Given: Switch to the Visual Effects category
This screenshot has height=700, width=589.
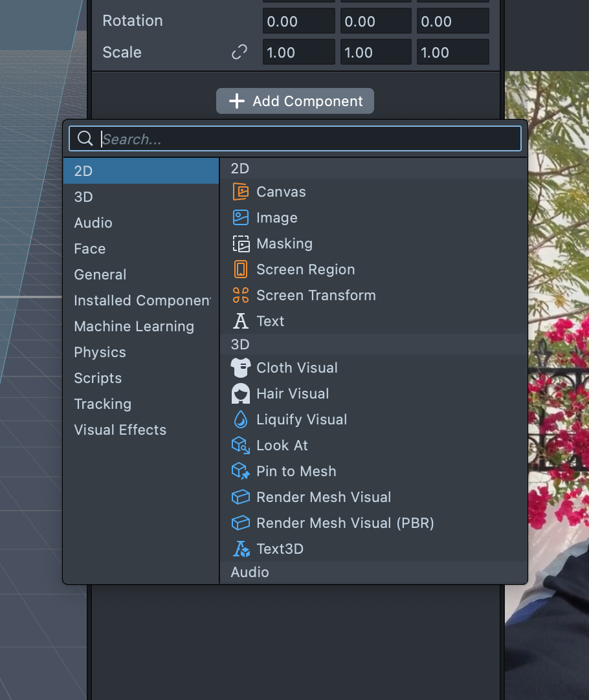Looking at the screenshot, I should click(120, 430).
